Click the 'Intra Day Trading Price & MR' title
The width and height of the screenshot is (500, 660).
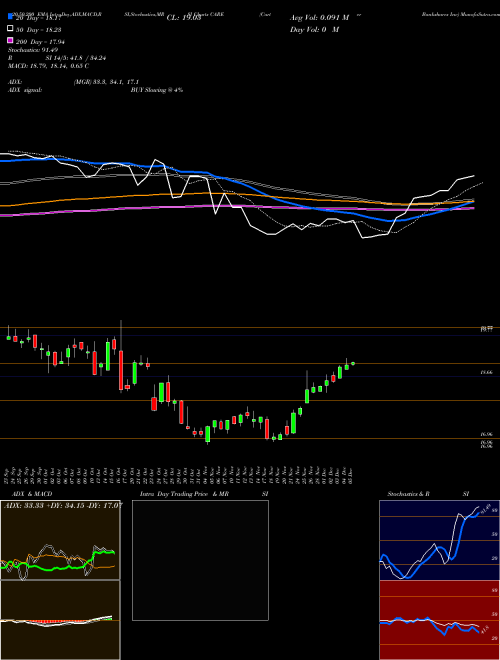point(184,494)
